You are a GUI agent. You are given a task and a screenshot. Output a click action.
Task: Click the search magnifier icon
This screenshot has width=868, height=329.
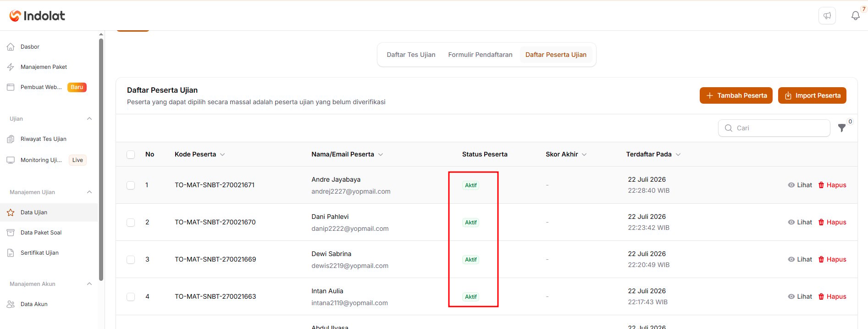729,128
